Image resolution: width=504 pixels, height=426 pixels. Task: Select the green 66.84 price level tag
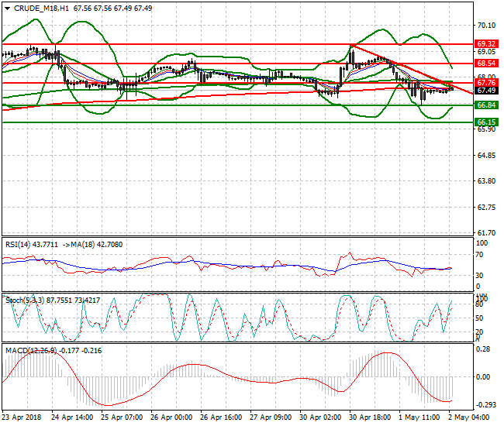coord(486,105)
